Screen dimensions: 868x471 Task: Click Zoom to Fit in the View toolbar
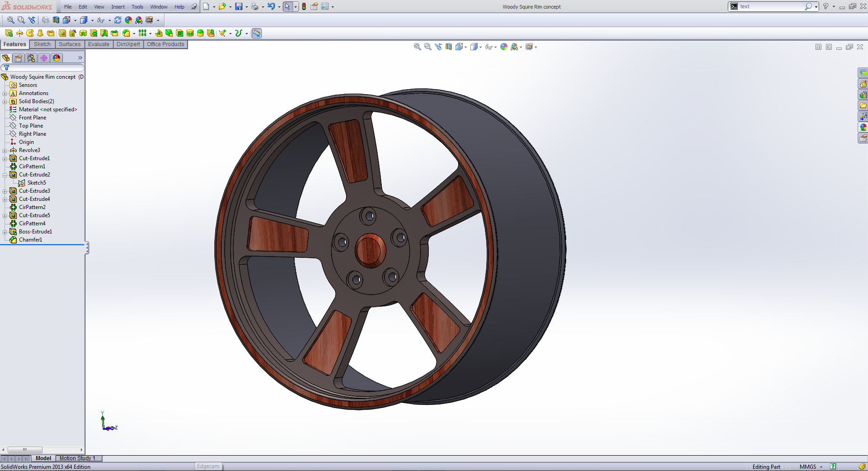pyautogui.click(x=10, y=20)
